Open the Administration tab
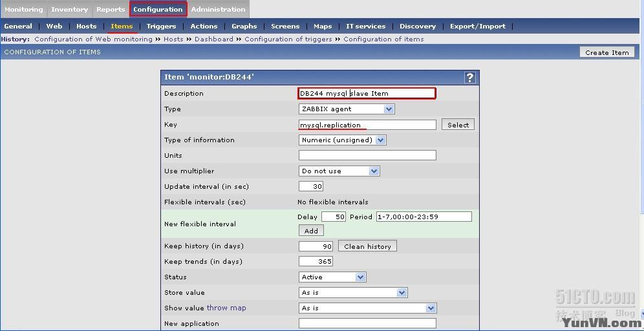 (218, 10)
